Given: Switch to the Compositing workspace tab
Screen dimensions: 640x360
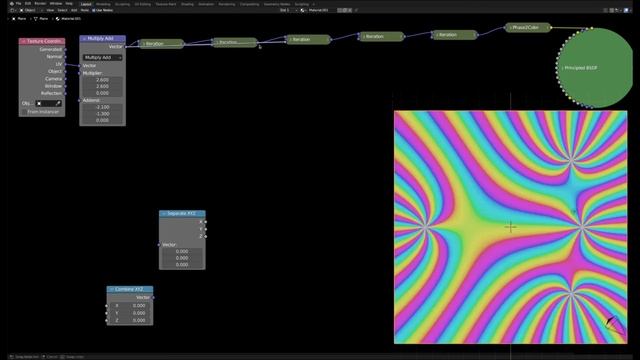Looking at the screenshot, I should click(x=249, y=4).
